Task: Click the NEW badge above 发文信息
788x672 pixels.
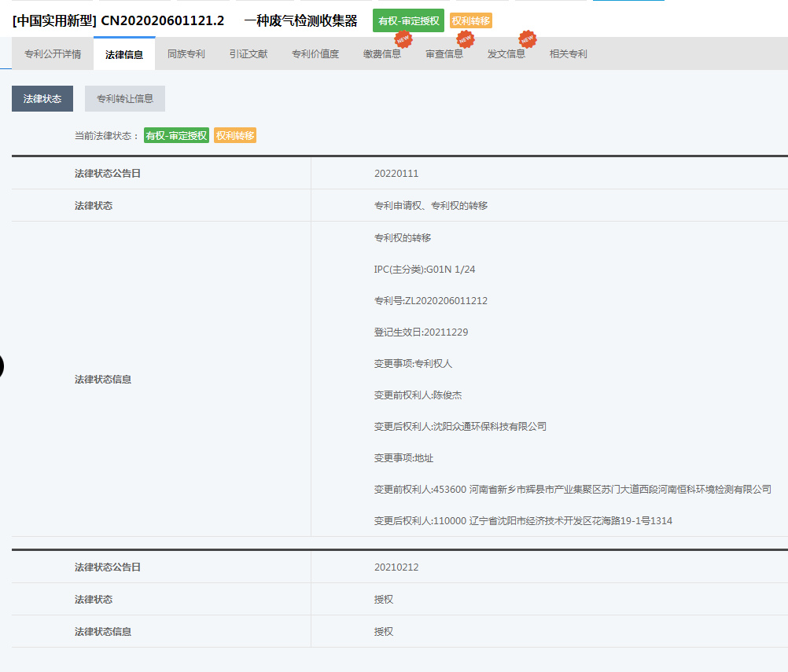Action: click(x=527, y=39)
